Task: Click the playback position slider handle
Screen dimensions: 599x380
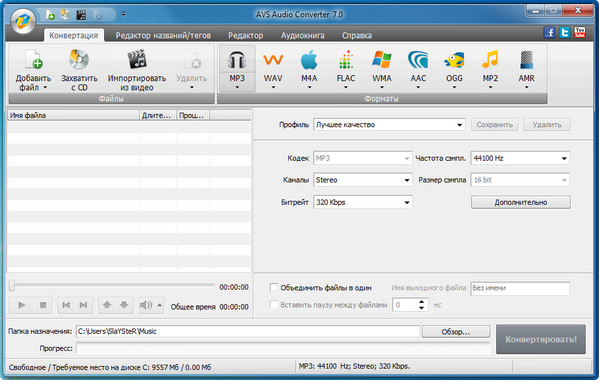Action: [12, 285]
